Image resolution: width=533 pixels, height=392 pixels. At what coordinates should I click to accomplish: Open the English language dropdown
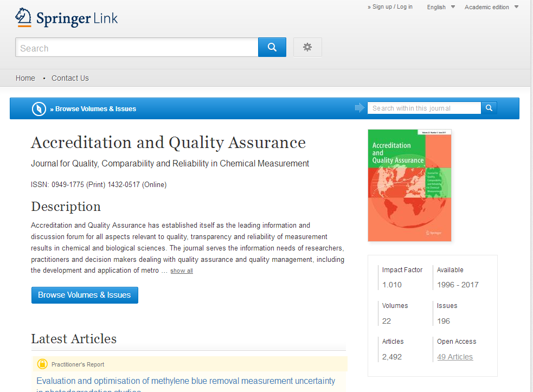(x=440, y=7)
